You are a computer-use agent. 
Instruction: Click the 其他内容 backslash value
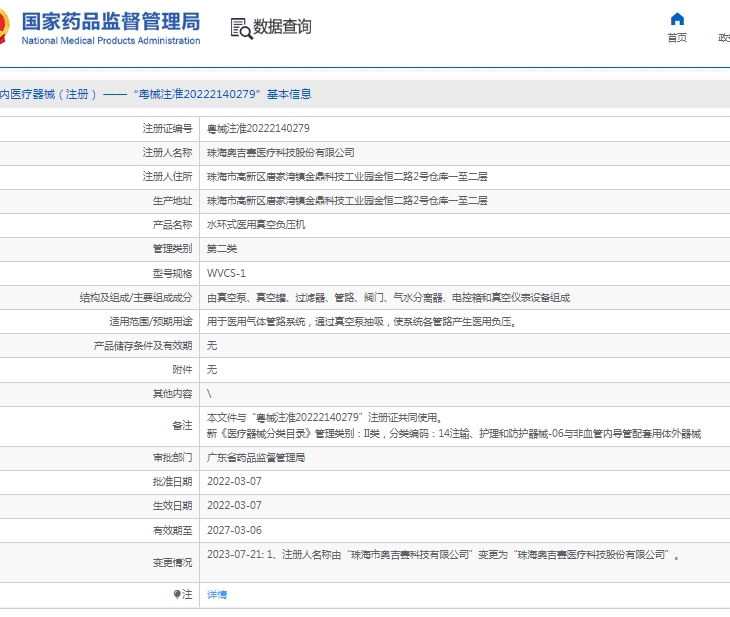click(x=209, y=394)
